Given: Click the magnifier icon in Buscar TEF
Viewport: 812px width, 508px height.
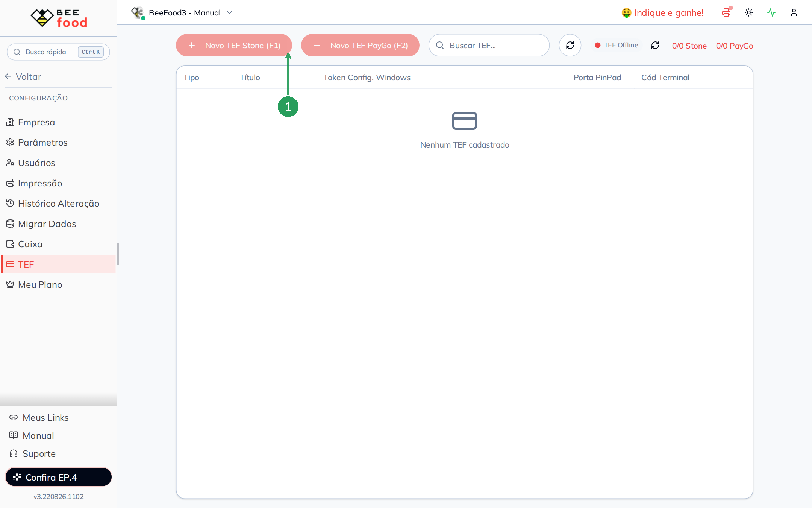Looking at the screenshot, I should pos(440,45).
